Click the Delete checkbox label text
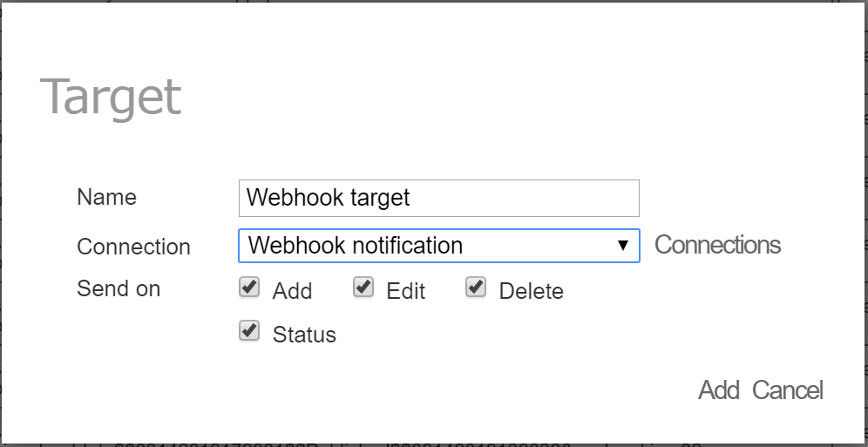 [532, 291]
